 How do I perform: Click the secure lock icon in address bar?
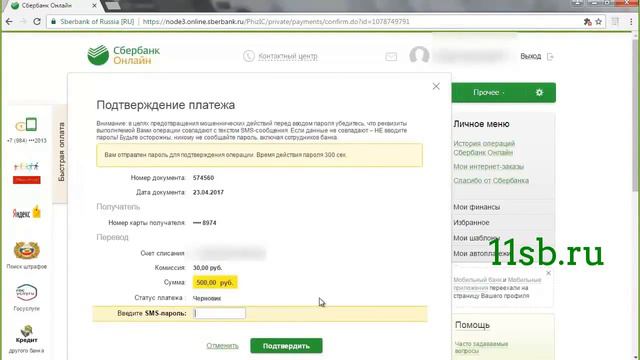pyautogui.click(x=53, y=22)
